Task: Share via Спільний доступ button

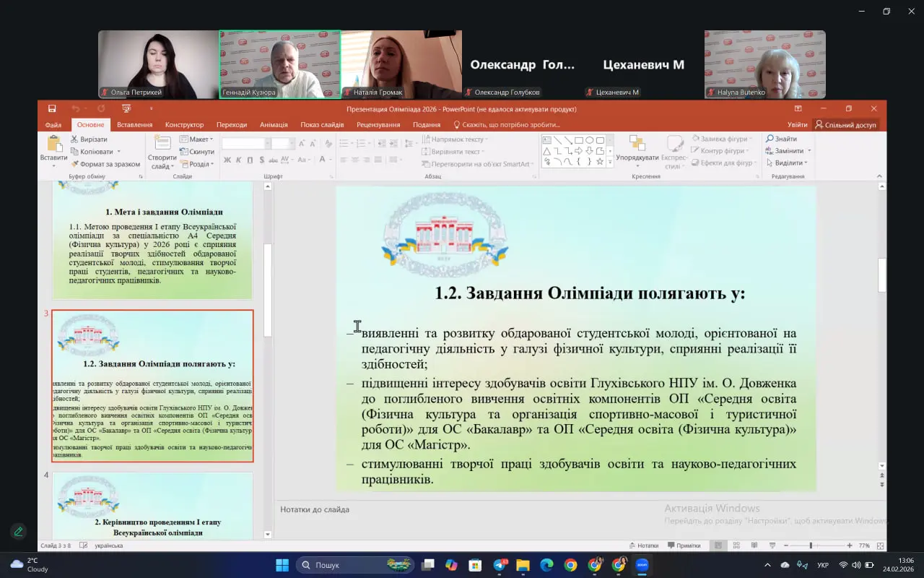Action: click(845, 125)
